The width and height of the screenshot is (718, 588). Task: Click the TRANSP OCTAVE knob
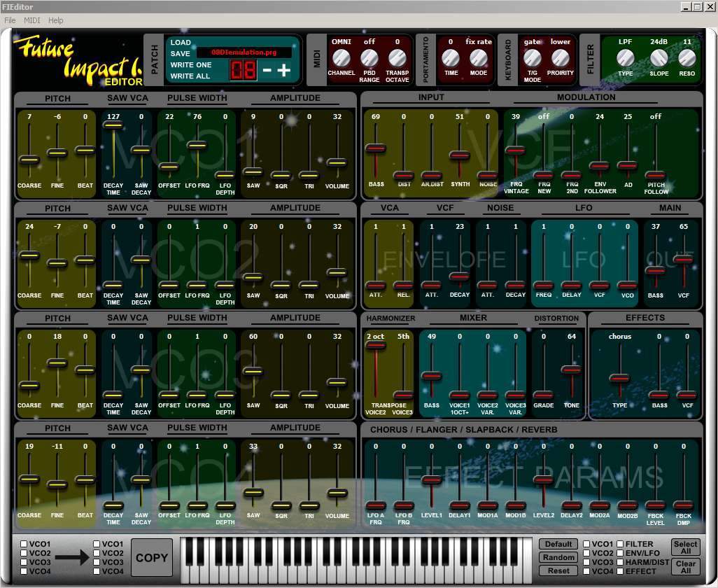click(x=397, y=57)
